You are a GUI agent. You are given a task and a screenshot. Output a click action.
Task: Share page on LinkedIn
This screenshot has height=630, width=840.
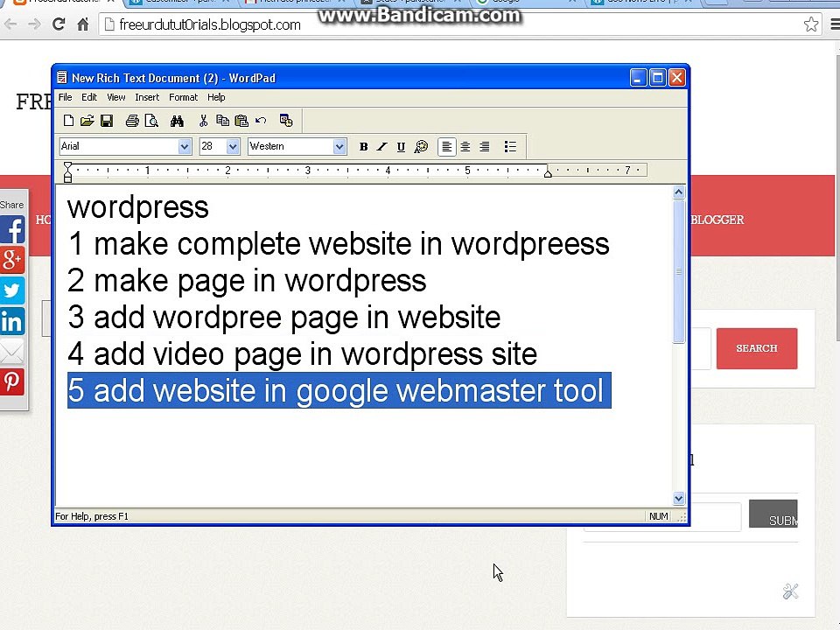point(12,321)
